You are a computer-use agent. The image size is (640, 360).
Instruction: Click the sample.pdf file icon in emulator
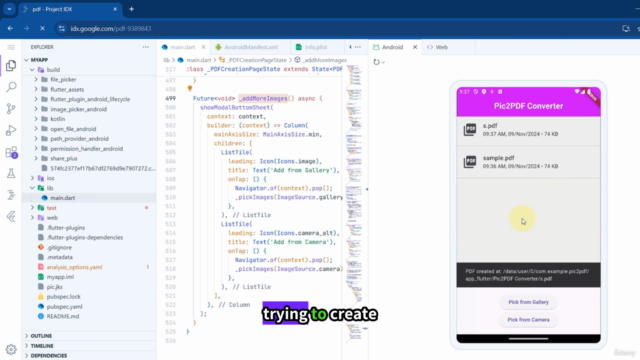[x=470, y=162]
